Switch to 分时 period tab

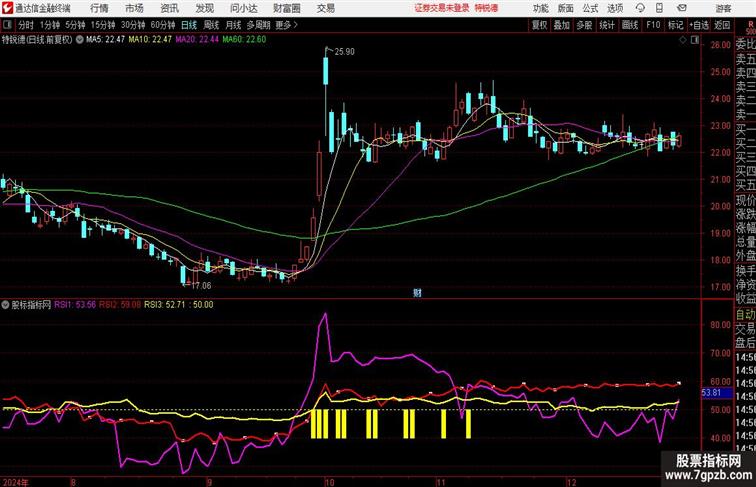[x=26, y=25]
